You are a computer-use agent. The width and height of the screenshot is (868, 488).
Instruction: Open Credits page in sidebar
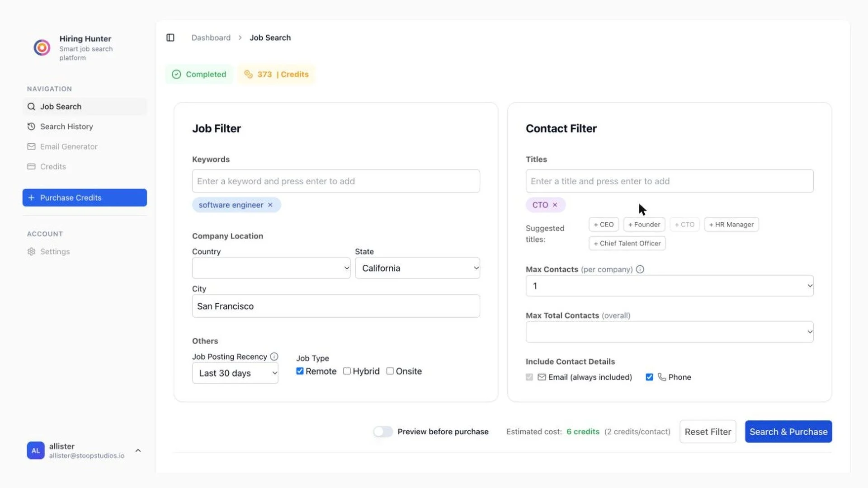85,166
